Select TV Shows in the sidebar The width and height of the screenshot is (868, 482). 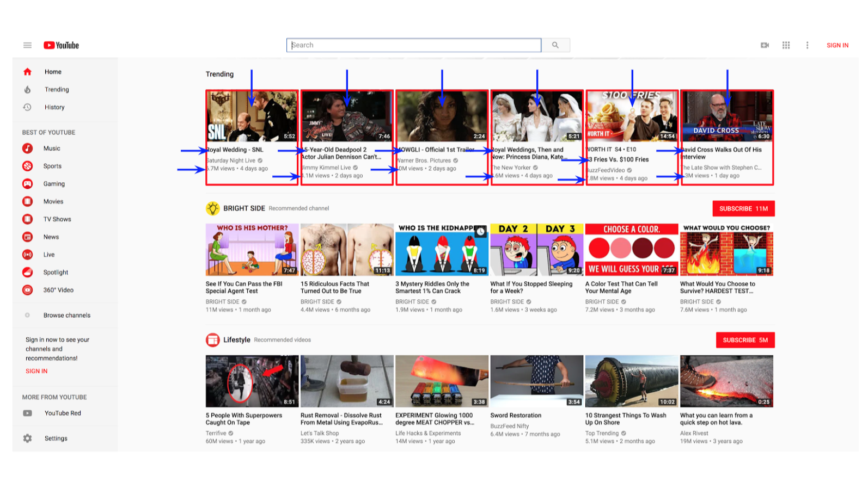57,219
